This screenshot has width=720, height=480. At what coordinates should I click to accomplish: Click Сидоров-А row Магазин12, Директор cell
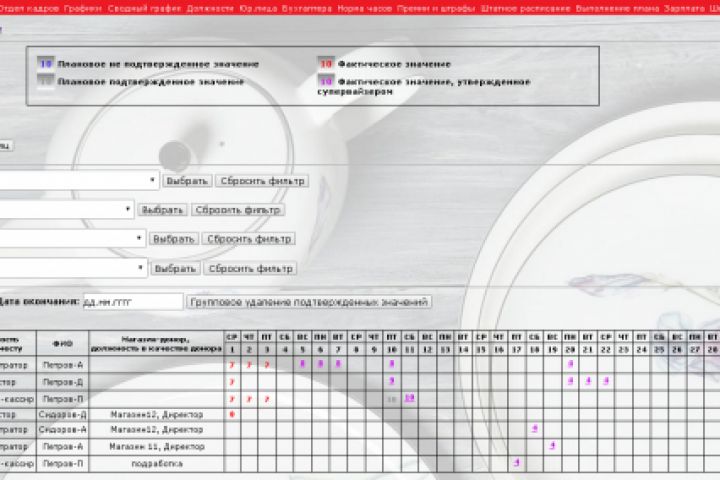pyautogui.click(x=156, y=430)
